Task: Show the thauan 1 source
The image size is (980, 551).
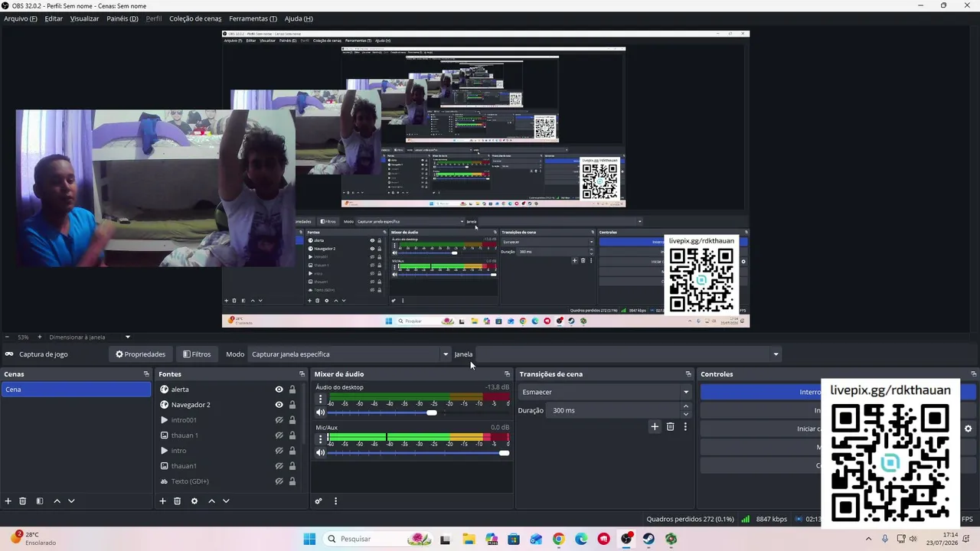Action: [x=279, y=435]
